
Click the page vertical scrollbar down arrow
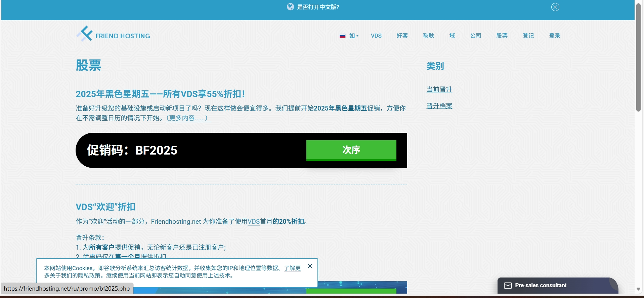[x=638, y=289]
